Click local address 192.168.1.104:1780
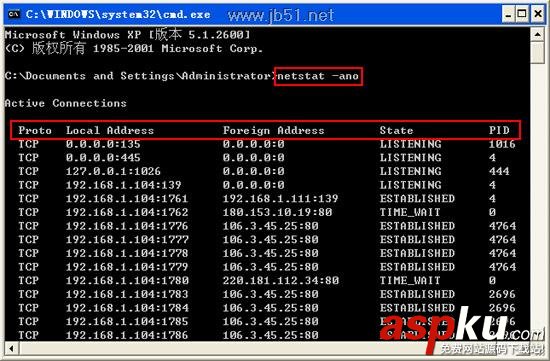Viewport: 550px width, 361px height. [x=127, y=281]
